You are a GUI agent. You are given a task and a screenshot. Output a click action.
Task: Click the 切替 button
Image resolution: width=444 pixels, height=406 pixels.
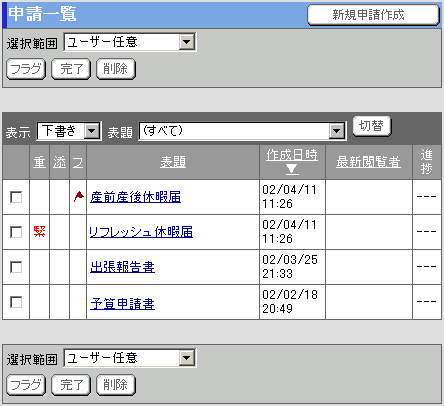coord(372,126)
